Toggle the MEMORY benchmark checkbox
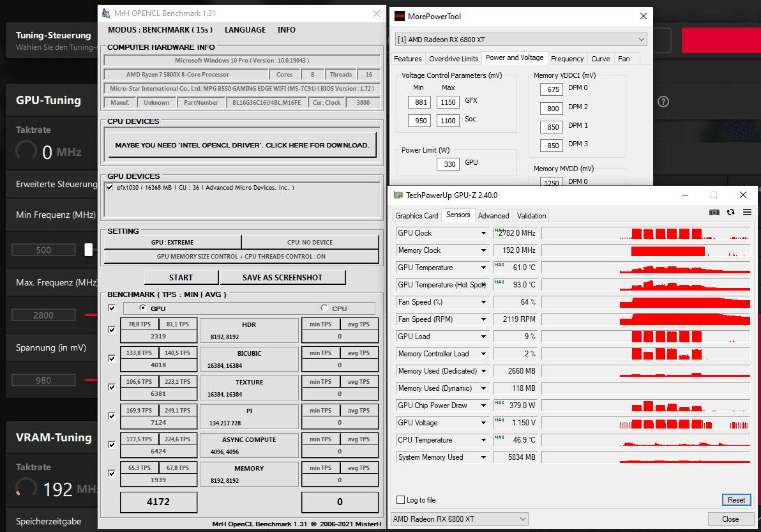Image resolution: width=761 pixels, height=532 pixels. click(112, 473)
